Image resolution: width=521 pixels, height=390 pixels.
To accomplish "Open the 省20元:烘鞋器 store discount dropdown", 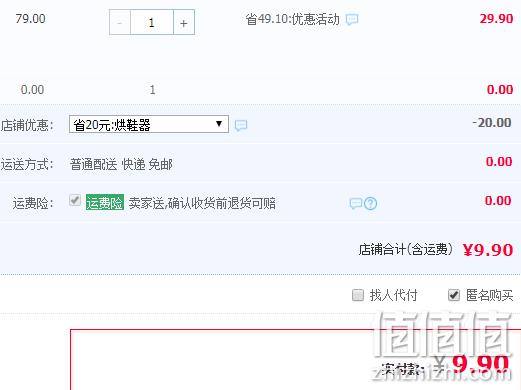I will (x=149, y=124).
